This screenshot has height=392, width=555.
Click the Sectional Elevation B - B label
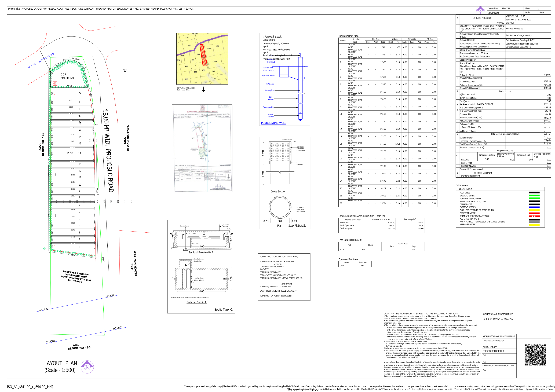[x=201, y=252]
